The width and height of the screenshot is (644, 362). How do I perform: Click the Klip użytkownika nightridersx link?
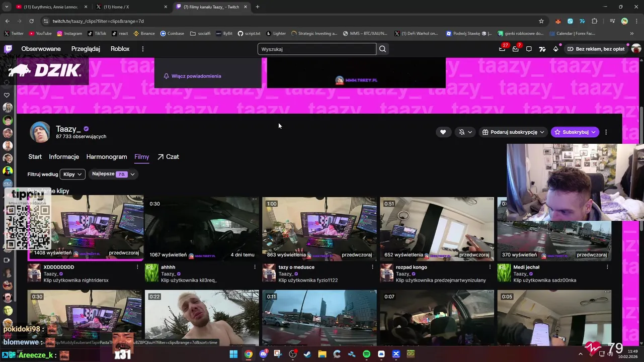pyautogui.click(x=76, y=280)
